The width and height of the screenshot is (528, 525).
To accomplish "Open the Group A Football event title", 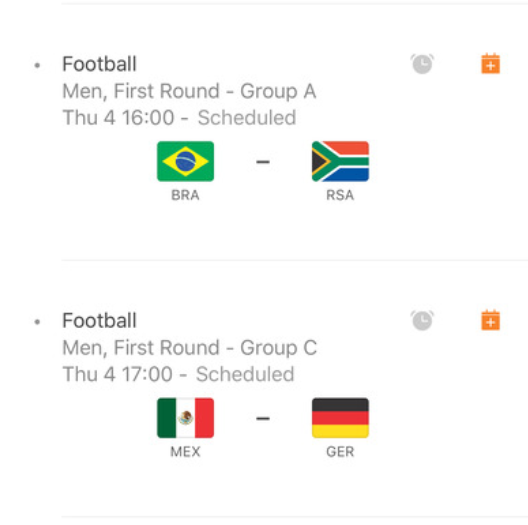I will pos(99,64).
